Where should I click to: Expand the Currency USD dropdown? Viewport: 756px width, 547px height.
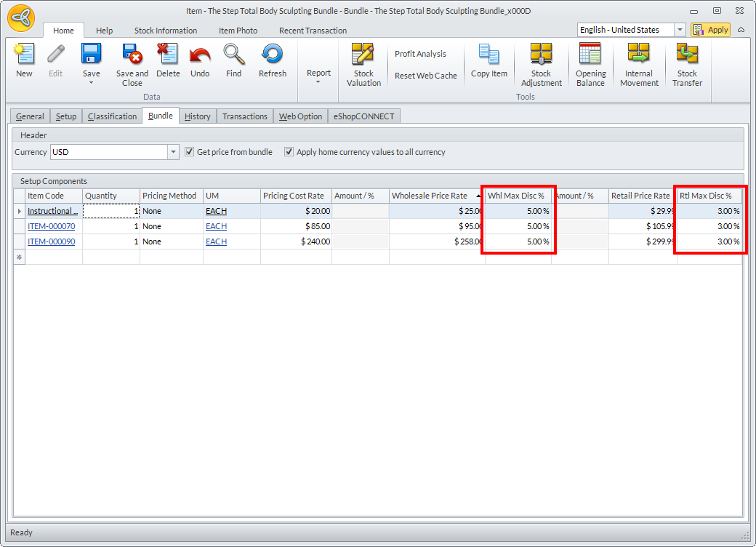pos(173,152)
